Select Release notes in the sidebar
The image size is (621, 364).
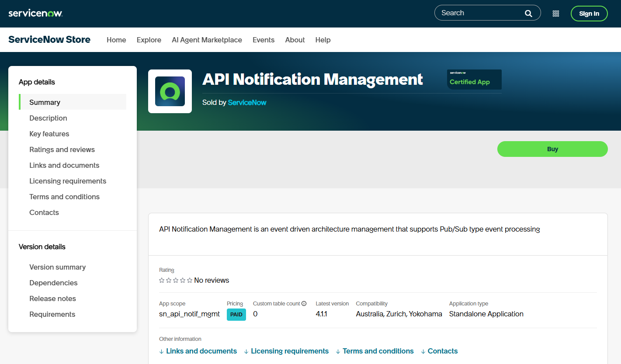click(52, 298)
